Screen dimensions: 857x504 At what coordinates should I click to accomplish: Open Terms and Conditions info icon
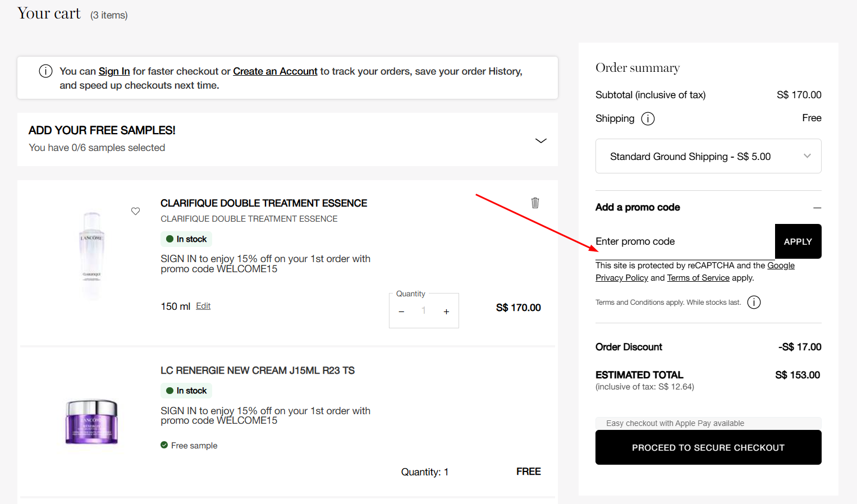(x=754, y=303)
